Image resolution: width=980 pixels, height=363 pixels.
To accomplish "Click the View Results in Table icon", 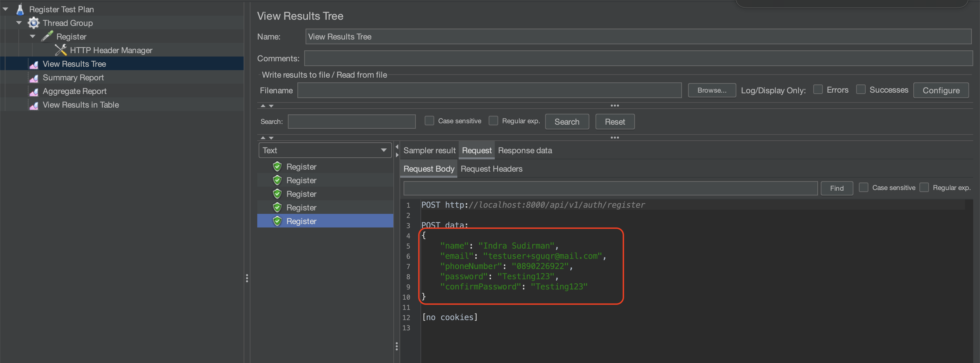I will pos(33,106).
